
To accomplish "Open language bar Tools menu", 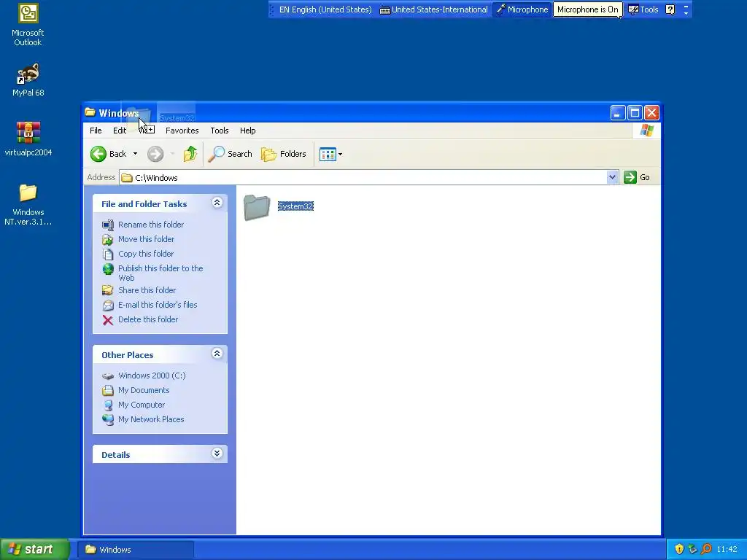I will (x=643, y=9).
